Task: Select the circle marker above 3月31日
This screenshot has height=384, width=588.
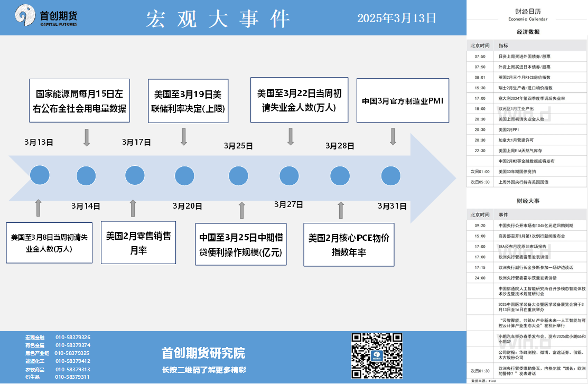Action: pyautogui.click(x=391, y=175)
